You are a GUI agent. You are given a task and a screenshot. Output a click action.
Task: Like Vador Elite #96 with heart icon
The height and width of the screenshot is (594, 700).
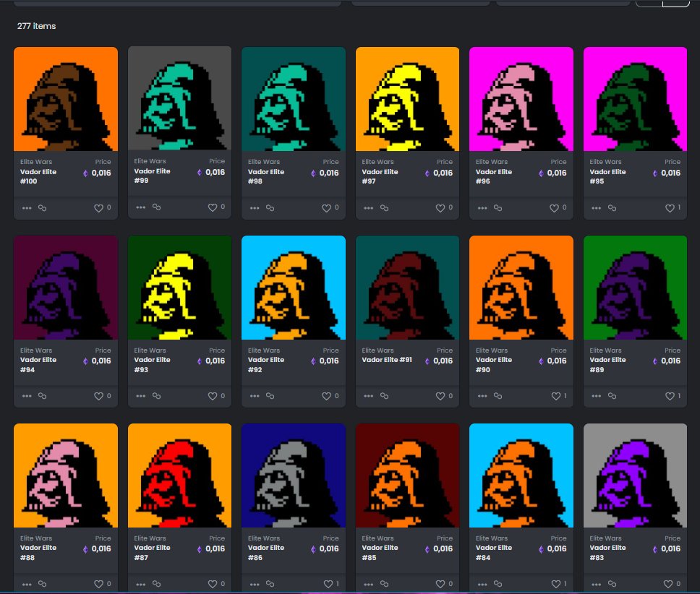tap(554, 208)
